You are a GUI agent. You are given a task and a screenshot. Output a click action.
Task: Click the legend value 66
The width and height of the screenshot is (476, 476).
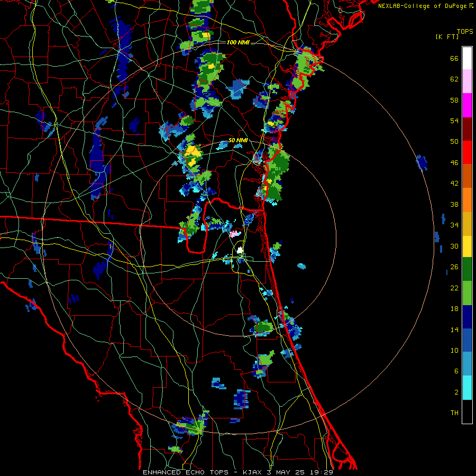click(x=454, y=59)
